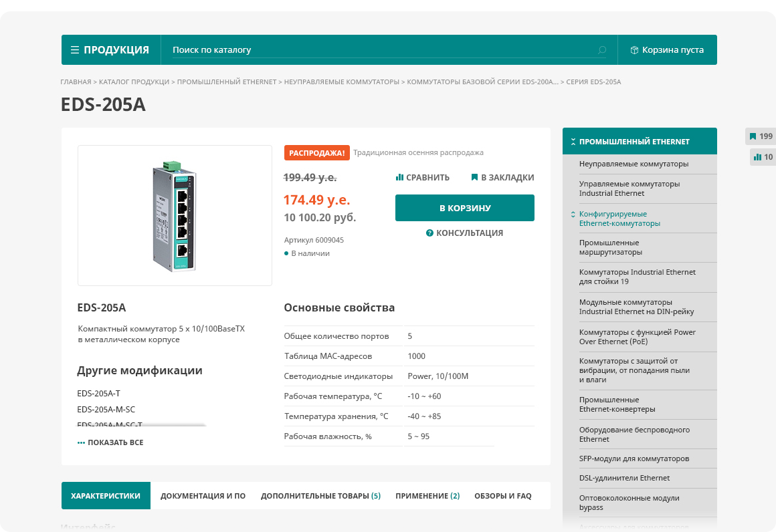776x532 pixels.
Task: Open ДОПОЛНИТЕЛЬНЫЕ ТОВАРЫ (5) tab
Action: pos(320,495)
